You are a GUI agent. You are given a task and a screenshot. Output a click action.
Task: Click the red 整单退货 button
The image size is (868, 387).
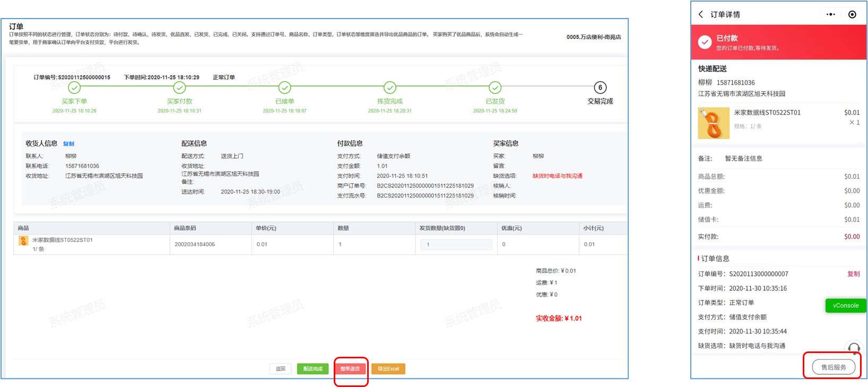pos(350,369)
